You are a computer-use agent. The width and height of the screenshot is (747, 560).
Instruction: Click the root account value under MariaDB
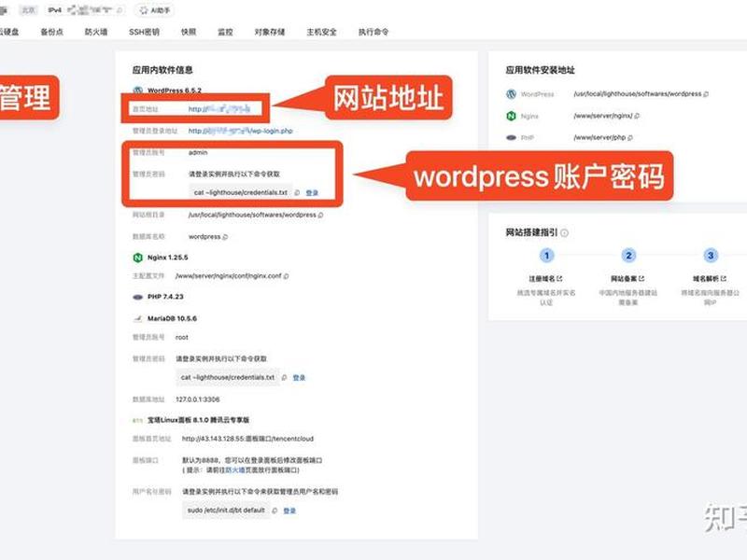181,337
